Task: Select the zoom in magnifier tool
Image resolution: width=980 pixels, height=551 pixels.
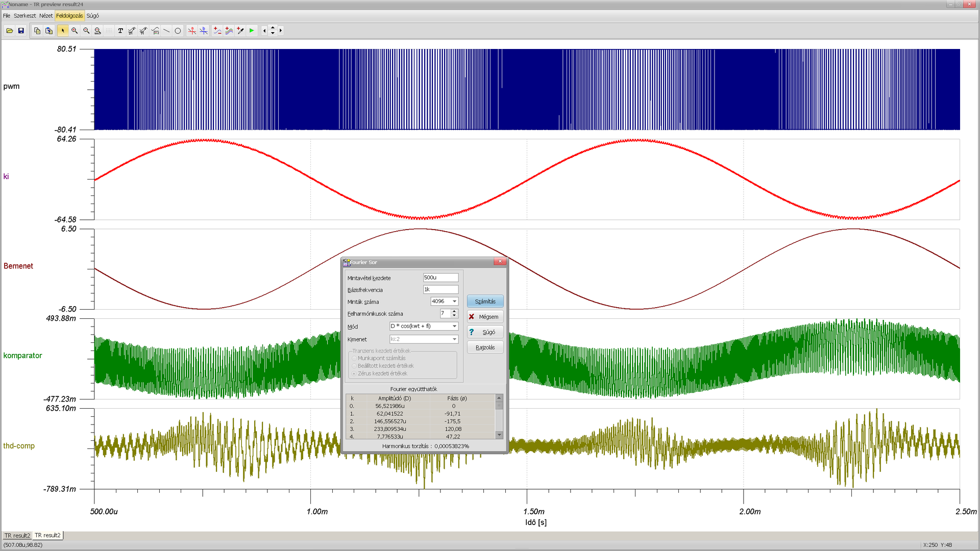Action: [75, 31]
